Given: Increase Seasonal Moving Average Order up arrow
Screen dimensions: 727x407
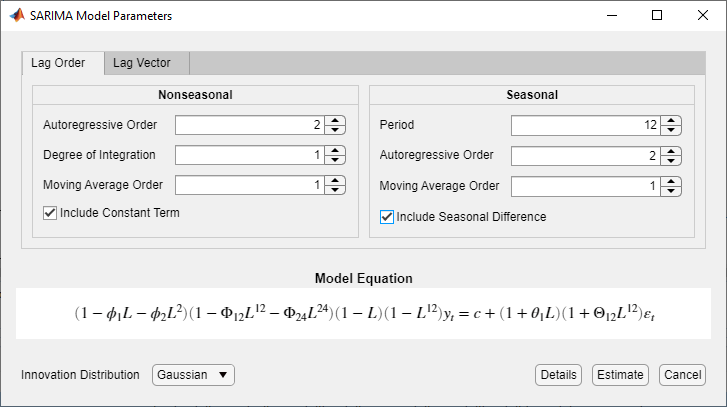Looking at the screenshot, I should click(671, 181).
